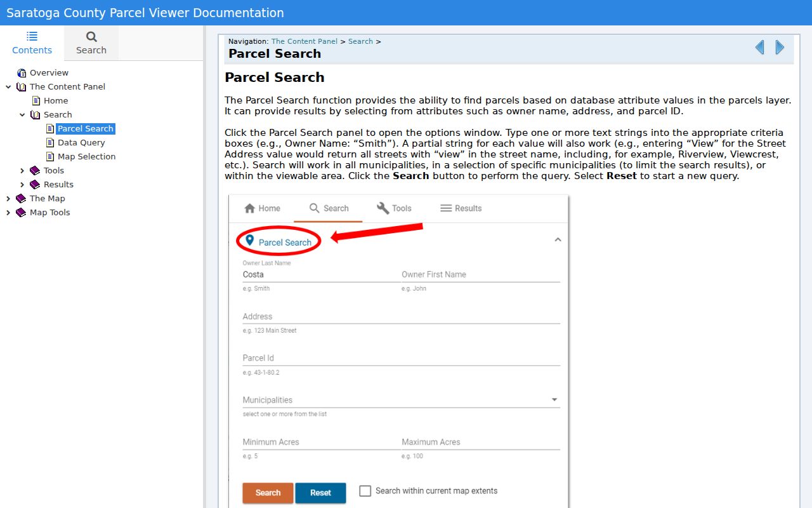Screen dimensions: 812x508
Task: Expand the Results node in the contents tree
Action: [x=22, y=185]
